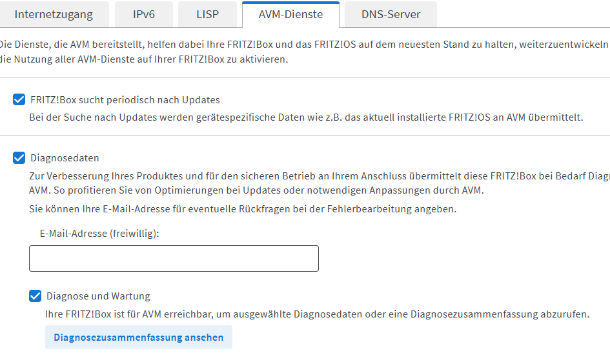Click the 'E-Mail-Adresse (freiwillig):' field label
Viewport: 610px width, 364px height.
coord(99,234)
